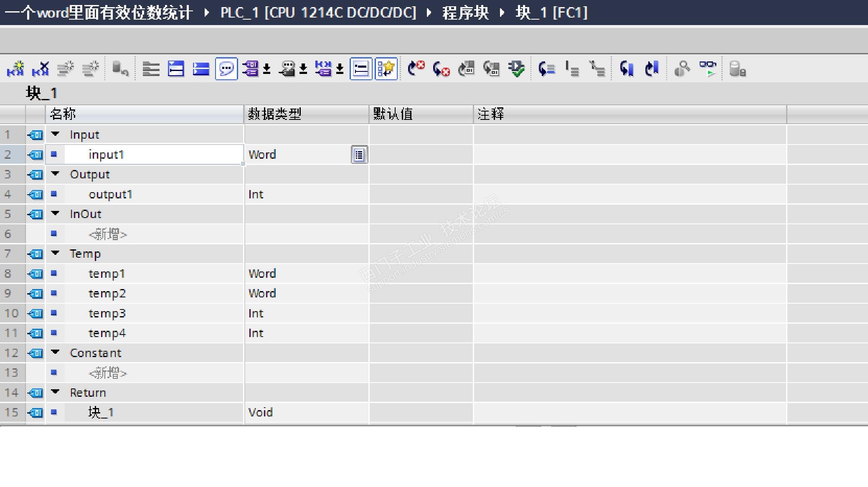
Task: Click the close all networks icon
Action: click(x=201, y=69)
